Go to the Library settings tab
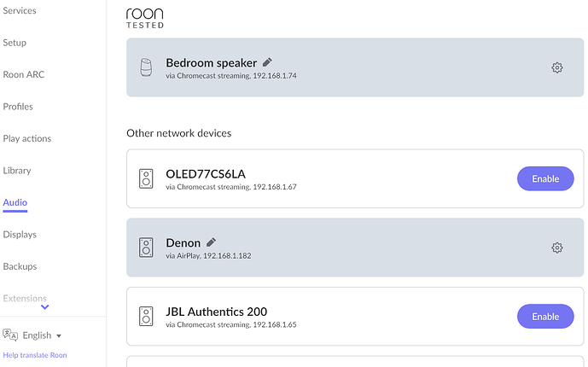Viewport: 588px width, 367px height. click(x=17, y=171)
